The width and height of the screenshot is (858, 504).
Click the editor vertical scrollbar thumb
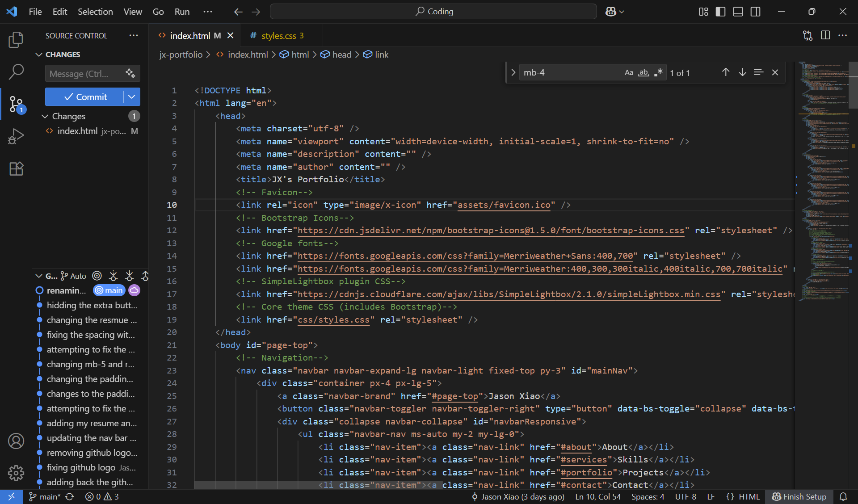tap(853, 85)
